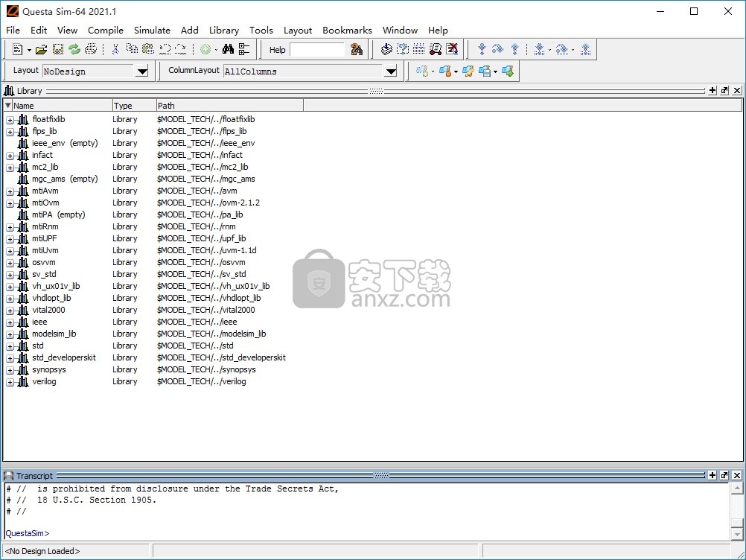Screen dimensions: 746x560
Task: Click the Help search binoculars icon
Action: [357, 49]
